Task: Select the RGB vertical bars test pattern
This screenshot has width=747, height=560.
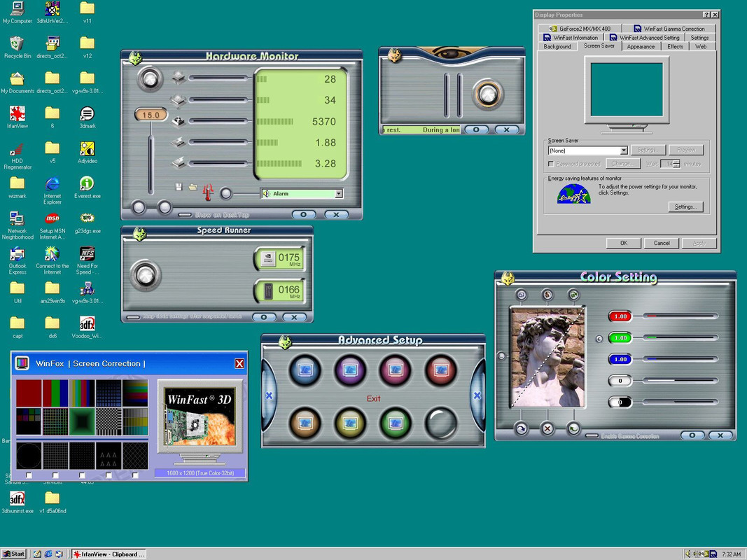Action: [x=55, y=393]
